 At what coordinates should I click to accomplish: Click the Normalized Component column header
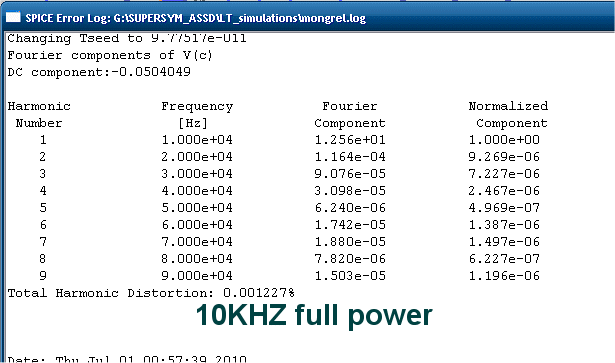[508, 114]
